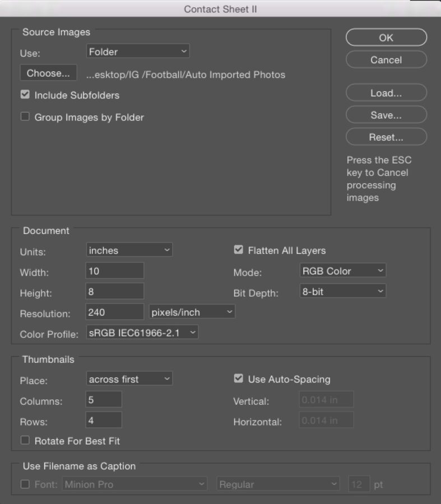The width and height of the screenshot is (441, 504).
Task: Click the Load button
Action: point(386,92)
